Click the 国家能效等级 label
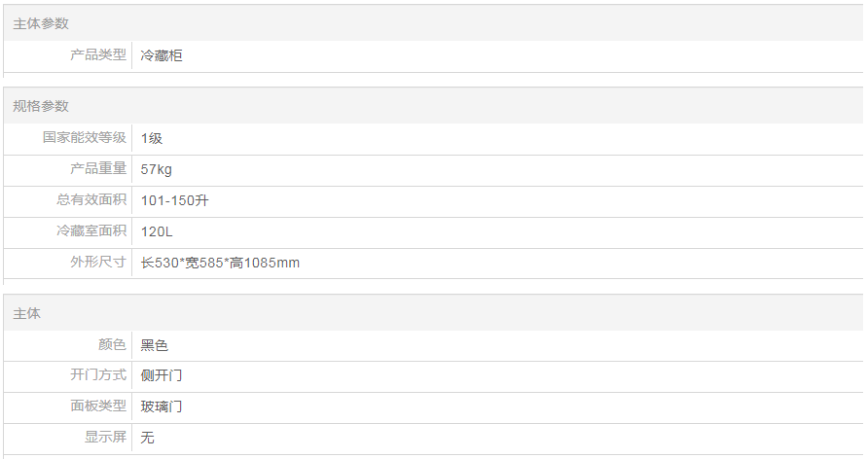 coord(85,138)
